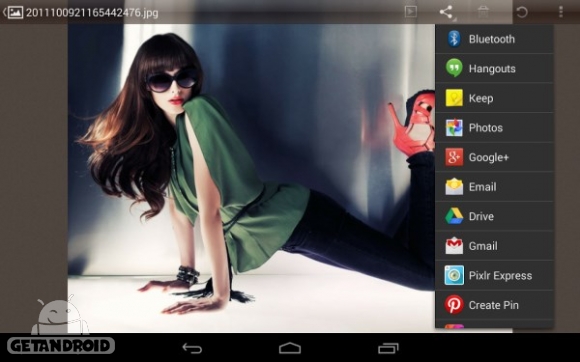This screenshot has height=362, width=580.
Task: Choose Create Pin for Pinterest
Action: [x=494, y=305]
